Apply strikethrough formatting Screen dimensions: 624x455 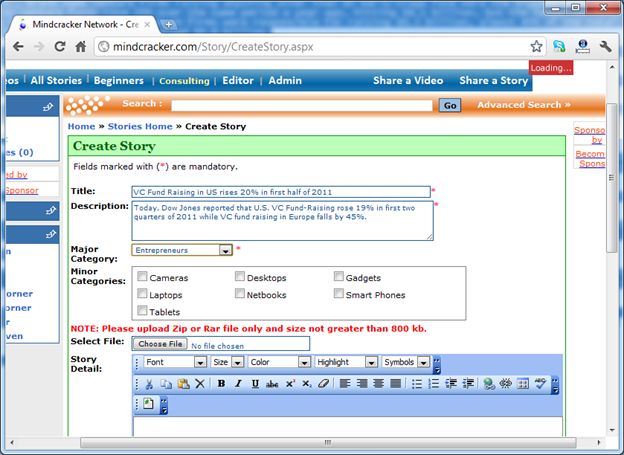point(272,384)
